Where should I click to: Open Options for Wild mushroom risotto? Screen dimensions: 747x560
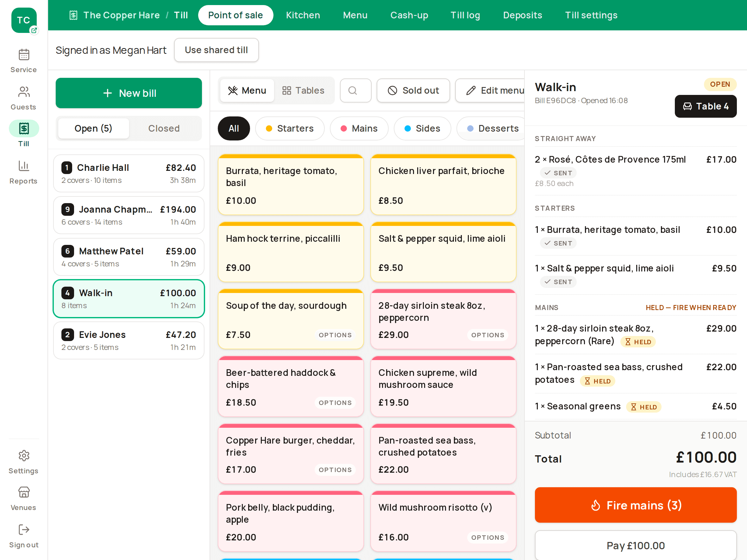point(488,538)
